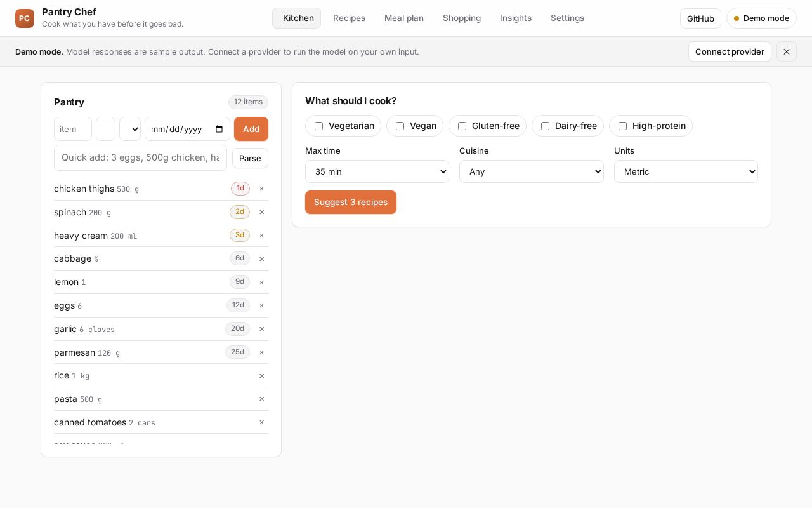The image size is (812, 508).
Task: View the Insights tab
Action: tap(516, 18)
